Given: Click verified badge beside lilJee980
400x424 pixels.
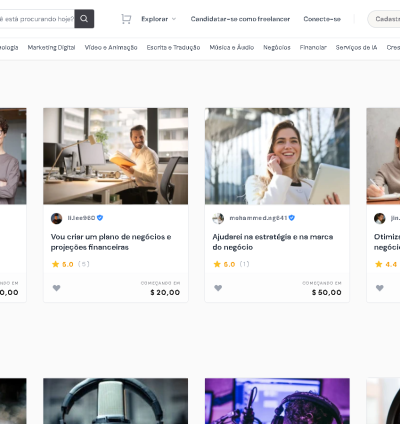Looking at the screenshot, I should click(100, 218).
